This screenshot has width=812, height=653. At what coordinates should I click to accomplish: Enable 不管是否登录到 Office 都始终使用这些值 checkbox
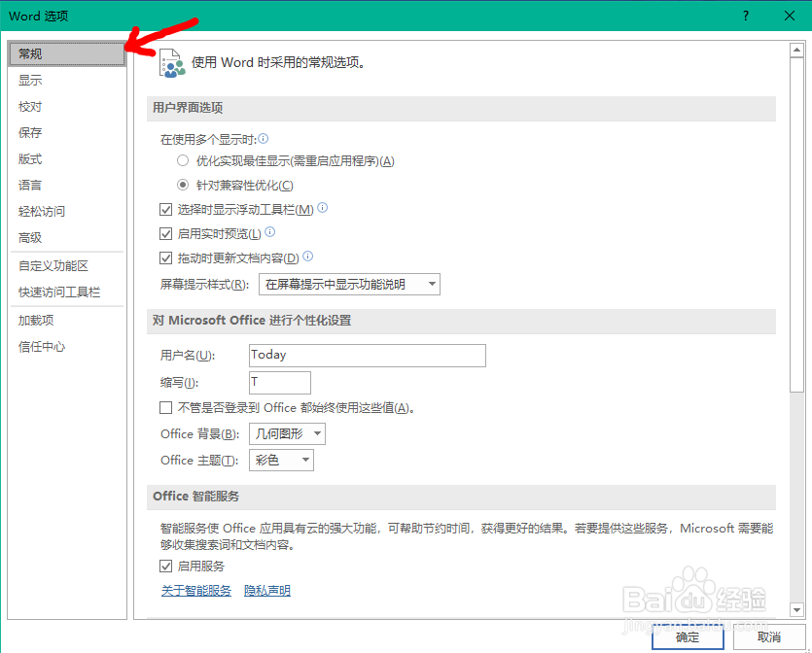pos(165,408)
